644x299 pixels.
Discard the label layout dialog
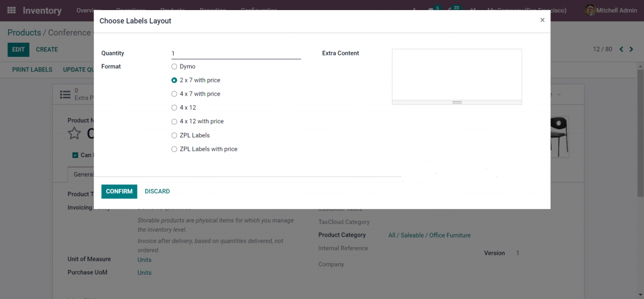point(157,191)
